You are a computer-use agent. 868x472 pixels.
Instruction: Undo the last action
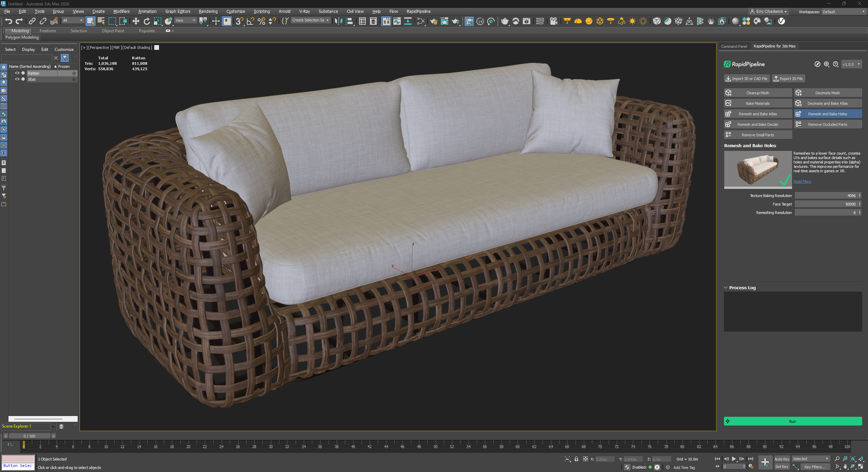[x=8, y=21]
